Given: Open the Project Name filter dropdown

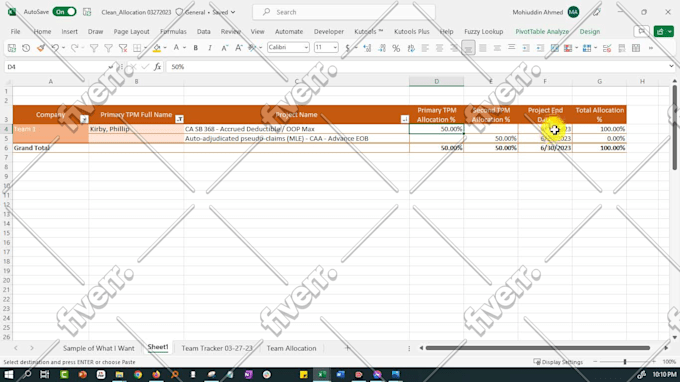Looking at the screenshot, I should 404,119.
